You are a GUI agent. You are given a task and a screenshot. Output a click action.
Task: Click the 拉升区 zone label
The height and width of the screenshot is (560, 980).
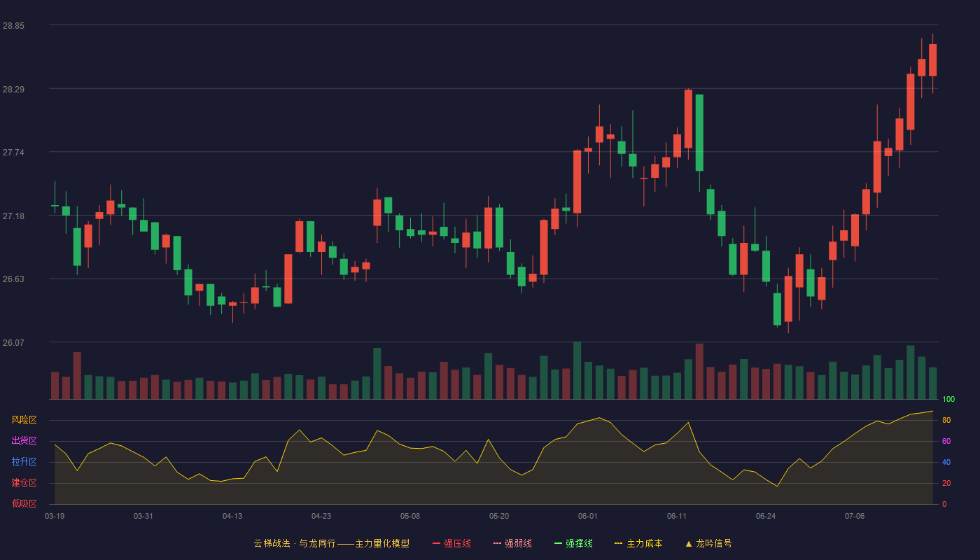(24, 462)
